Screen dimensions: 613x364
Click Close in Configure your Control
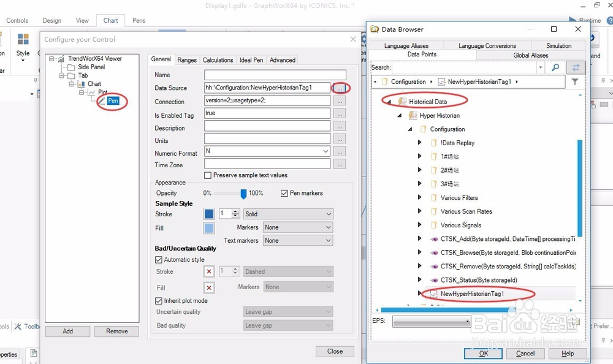click(335, 352)
